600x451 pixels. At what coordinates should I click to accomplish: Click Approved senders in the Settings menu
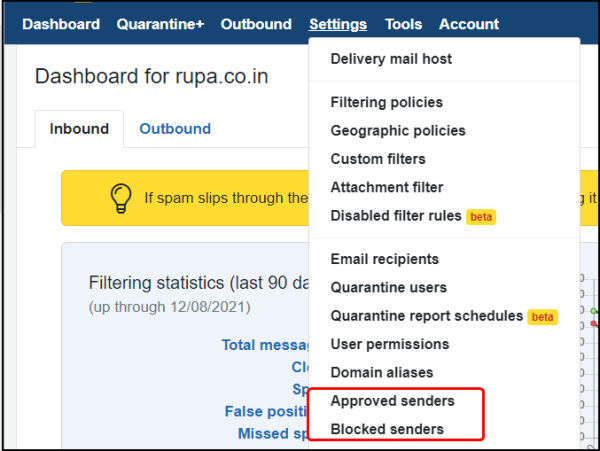[392, 401]
